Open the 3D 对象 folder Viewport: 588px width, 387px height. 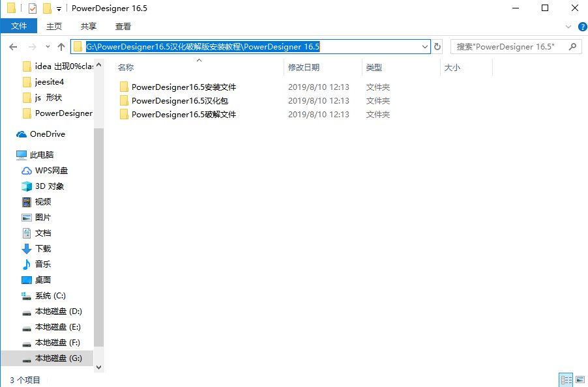tap(42, 186)
